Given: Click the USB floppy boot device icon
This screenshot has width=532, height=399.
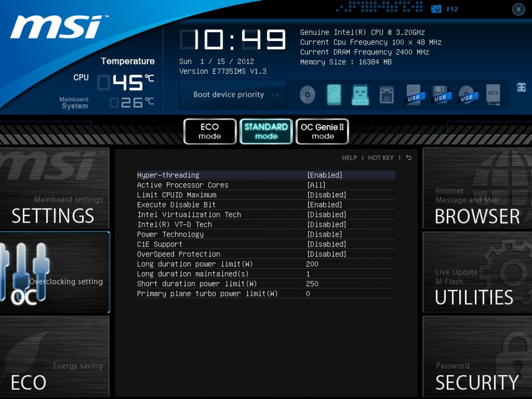Looking at the screenshot, I should tap(440, 95).
